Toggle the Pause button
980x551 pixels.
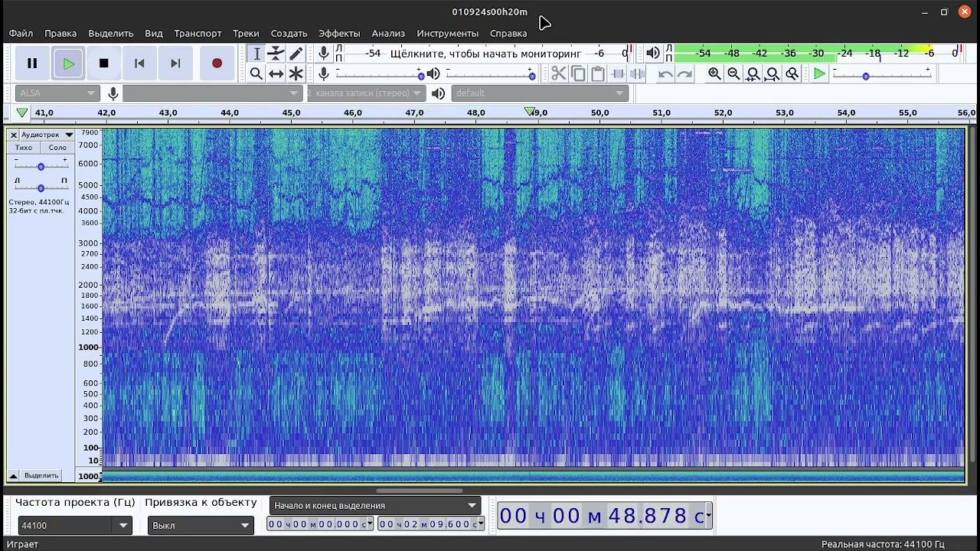coord(32,64)
